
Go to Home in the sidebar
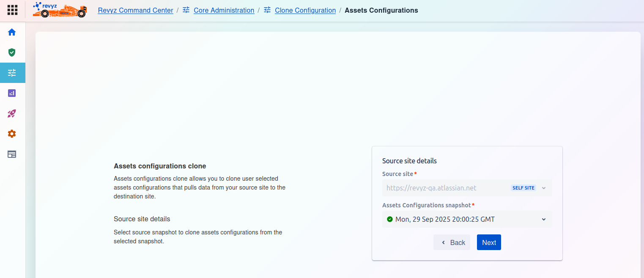pos(12,32)
